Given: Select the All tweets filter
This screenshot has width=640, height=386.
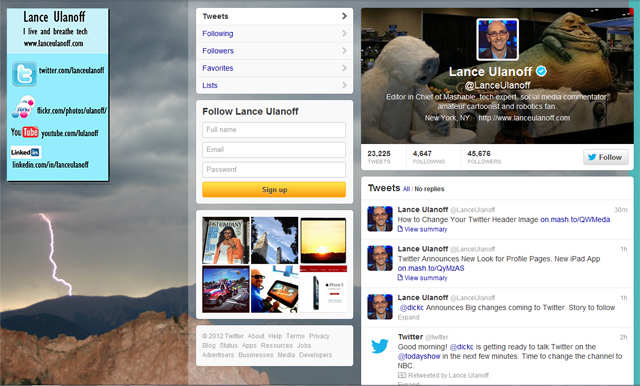Looking at the screenshot, I should 406,189.
